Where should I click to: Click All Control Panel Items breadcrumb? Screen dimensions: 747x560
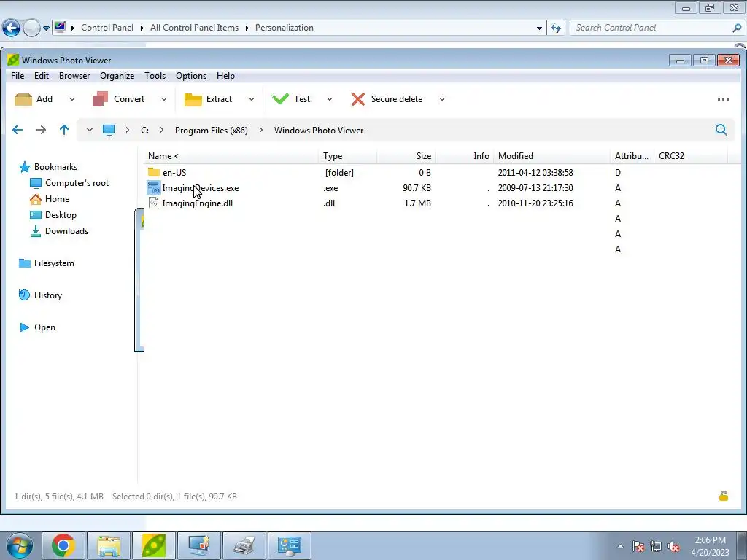[x=194, y=28]
